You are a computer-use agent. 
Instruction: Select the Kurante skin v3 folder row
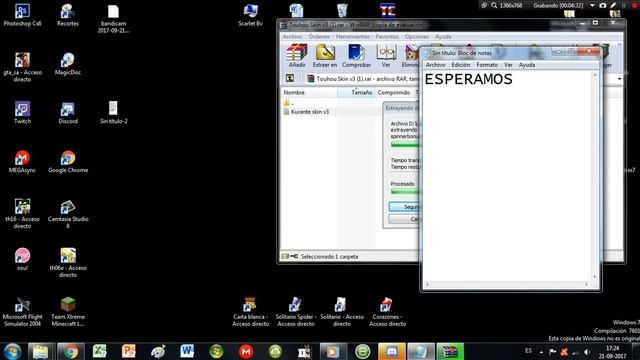click(309, 112)
